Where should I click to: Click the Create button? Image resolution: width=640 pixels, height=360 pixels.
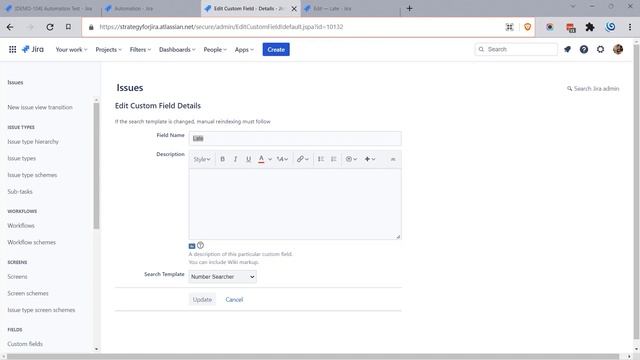pos(276,49)
